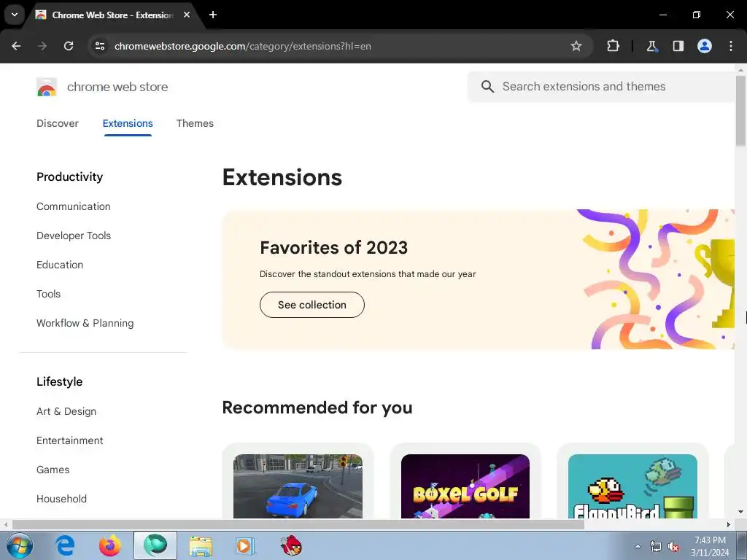The width and height of the screenshot is (747, 560).
Task: View site information icon in address bar
Action: coord(100,46)
